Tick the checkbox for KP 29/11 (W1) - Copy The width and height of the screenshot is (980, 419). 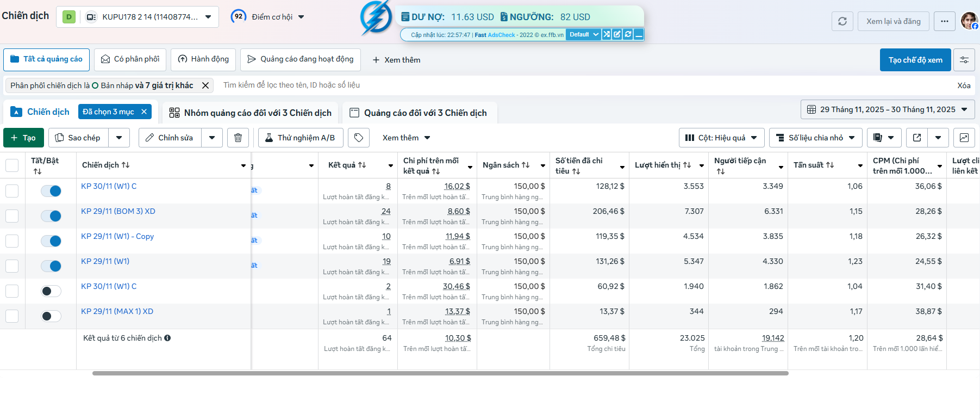tap(12, 241)
